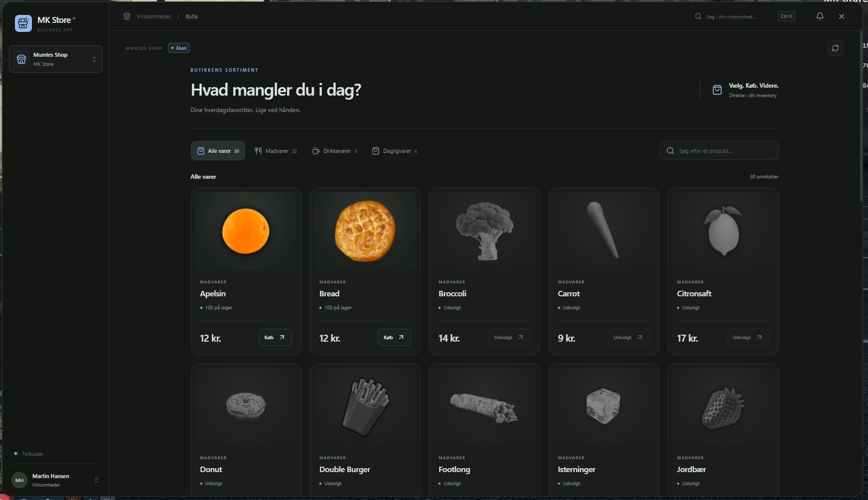
Task: Buy Apelsin with the Køb button
Action: click(x=275, y=338)
